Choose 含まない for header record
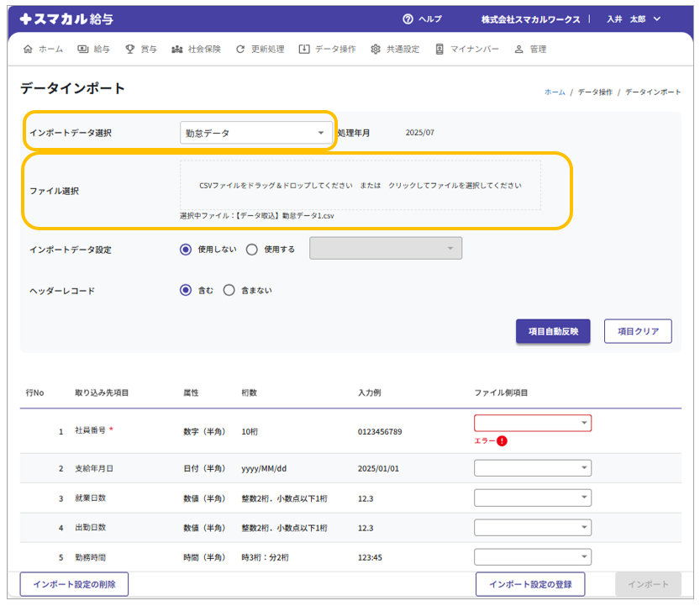Screen dimensions: 700x606 (x=229, y=290)
